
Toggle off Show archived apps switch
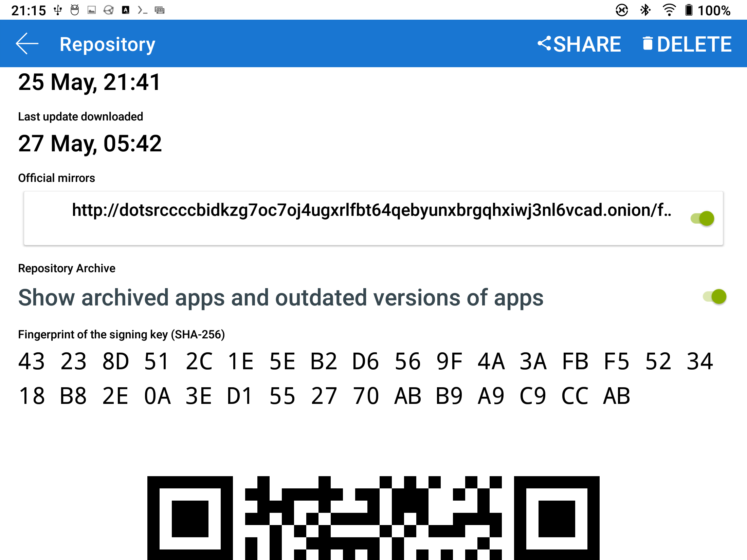tap(715, 297)
